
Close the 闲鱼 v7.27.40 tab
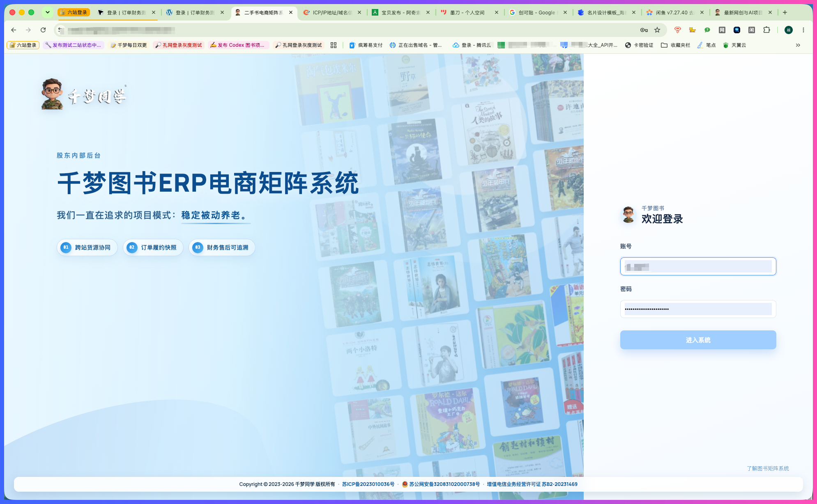(702, 12)
